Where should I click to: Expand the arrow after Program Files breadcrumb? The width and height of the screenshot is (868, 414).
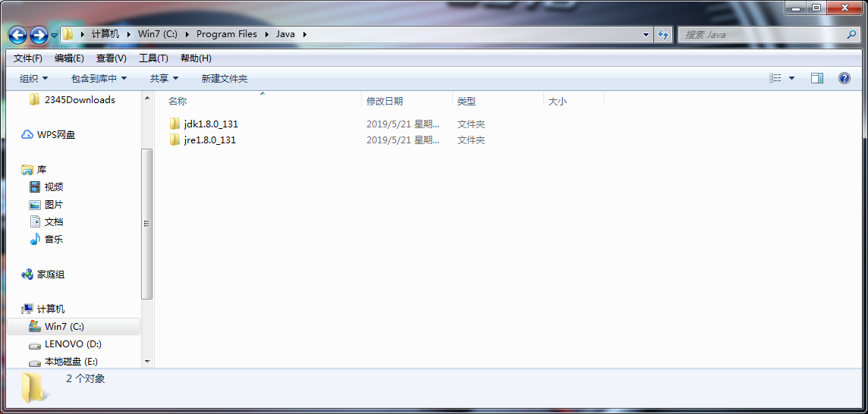pyautogui.click(x=266, y=34)
